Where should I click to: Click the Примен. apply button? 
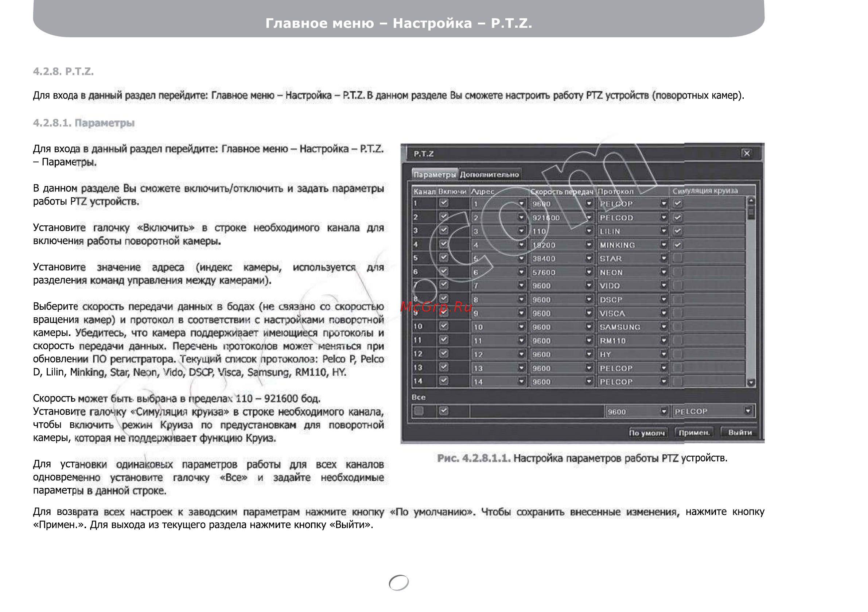click(x=694, y=433)
